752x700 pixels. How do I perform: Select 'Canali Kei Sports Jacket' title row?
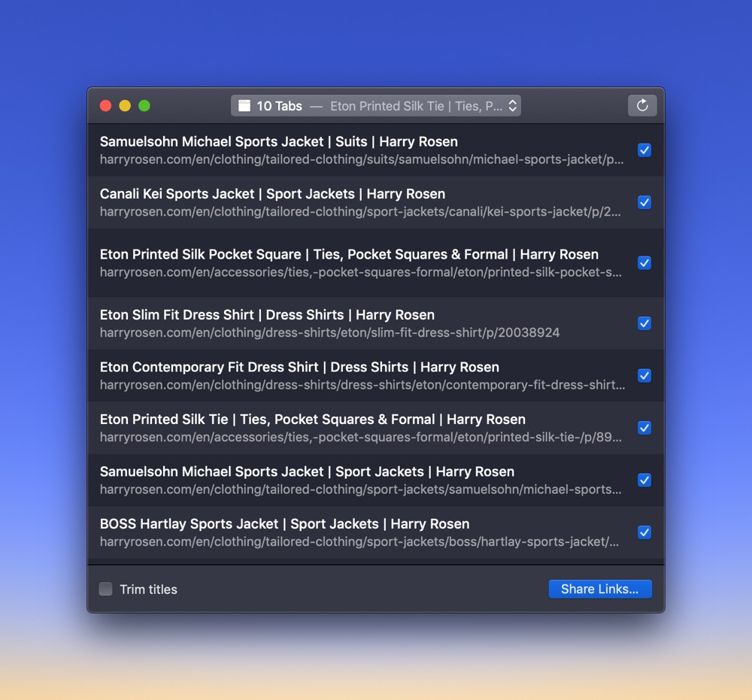tap(272, 194)
